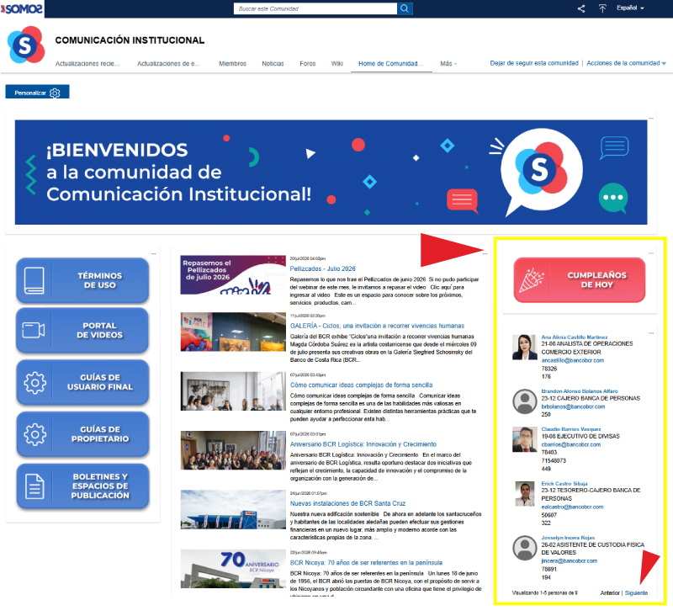Click Josselyn Incera Rojas default avatar icon

click(x=524, y=548)
